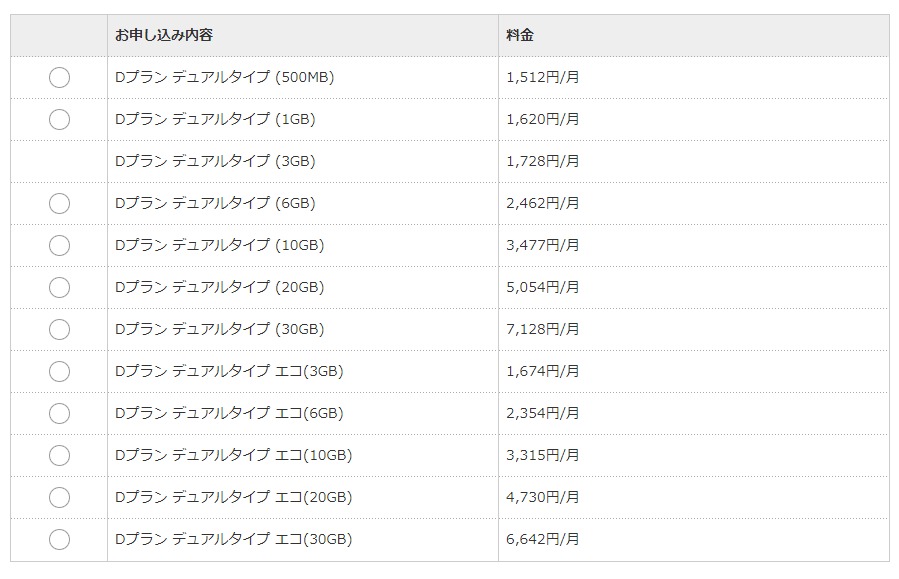Click the 6,642円/月 price text

[x=543, y=539]
